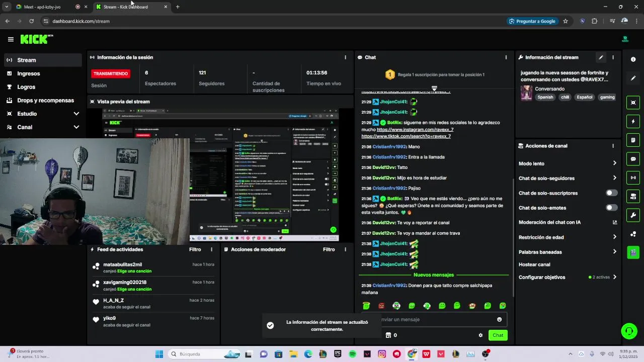
Task: Click the pencil icon in right sidebar
Action: [633, 78]
